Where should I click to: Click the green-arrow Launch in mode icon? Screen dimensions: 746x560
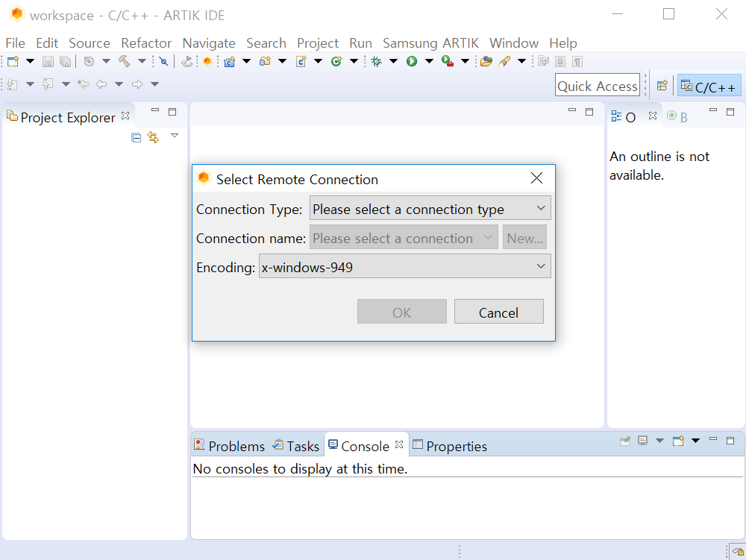tap(187, 61)
